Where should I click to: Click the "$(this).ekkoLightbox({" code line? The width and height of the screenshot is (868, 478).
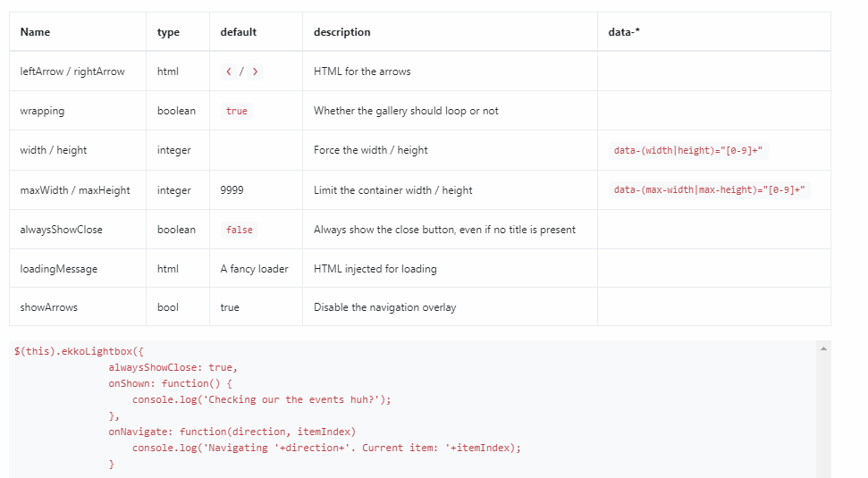79,351
